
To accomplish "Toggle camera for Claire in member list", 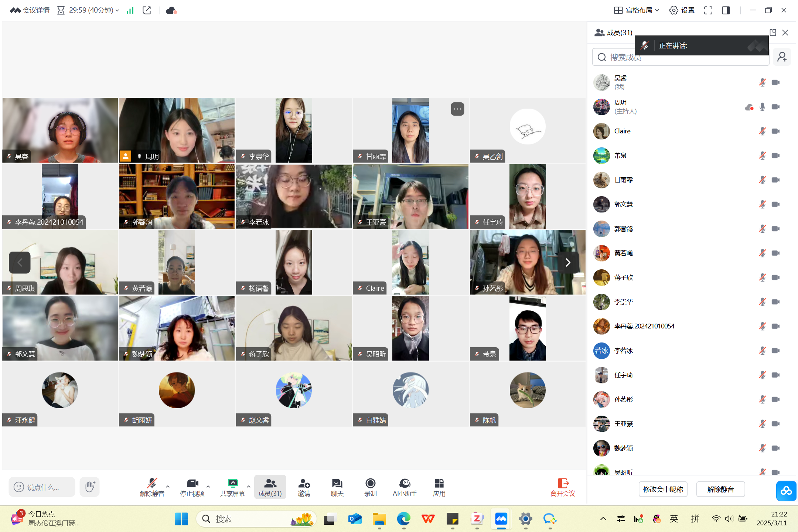I will coord(776,131).
